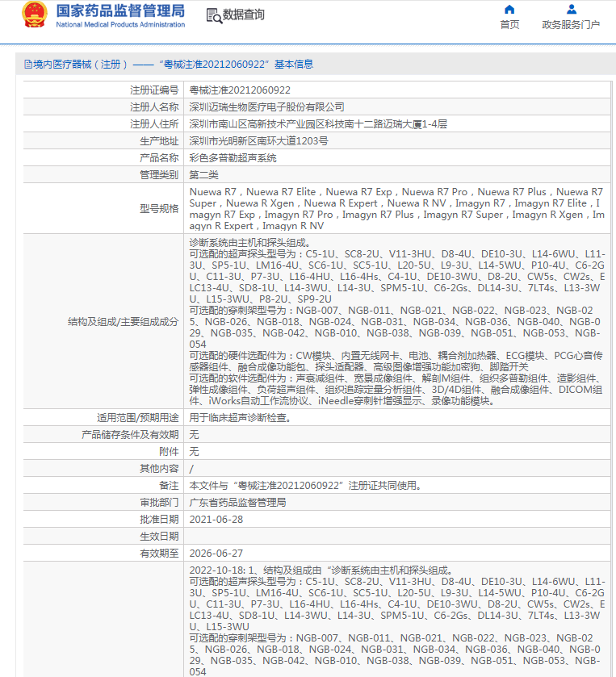Select registration number 粤械注准20212060922 value

[x=240, y=90]
